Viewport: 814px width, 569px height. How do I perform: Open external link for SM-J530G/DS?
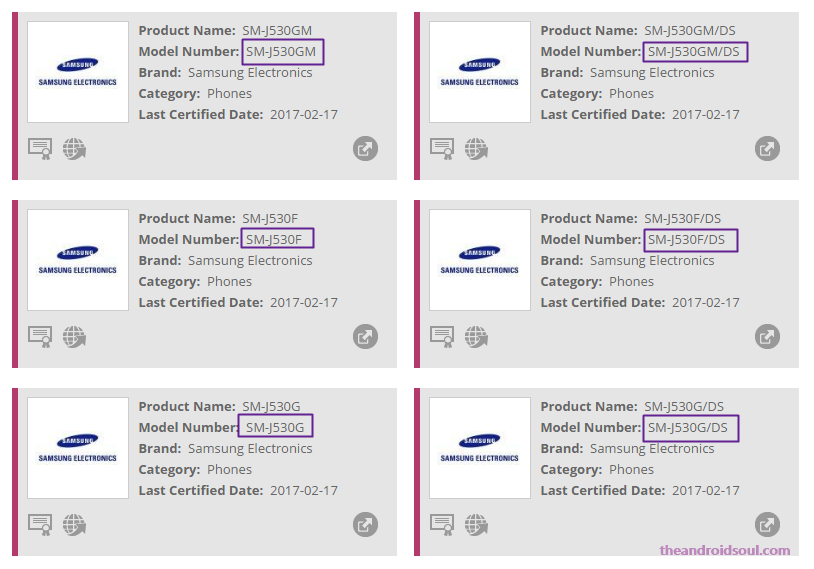tap(767, 524)
